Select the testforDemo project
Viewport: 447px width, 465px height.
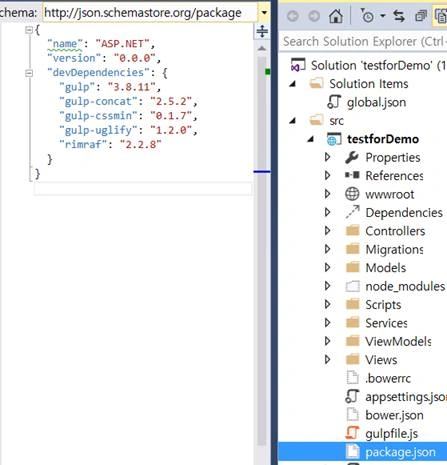pos(383,139)
